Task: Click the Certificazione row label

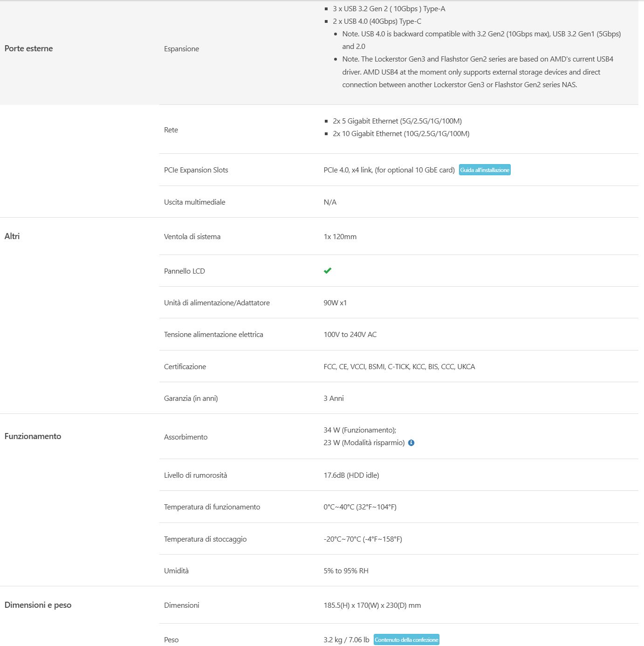Action: pyautogui.click(x=185, y=367)
